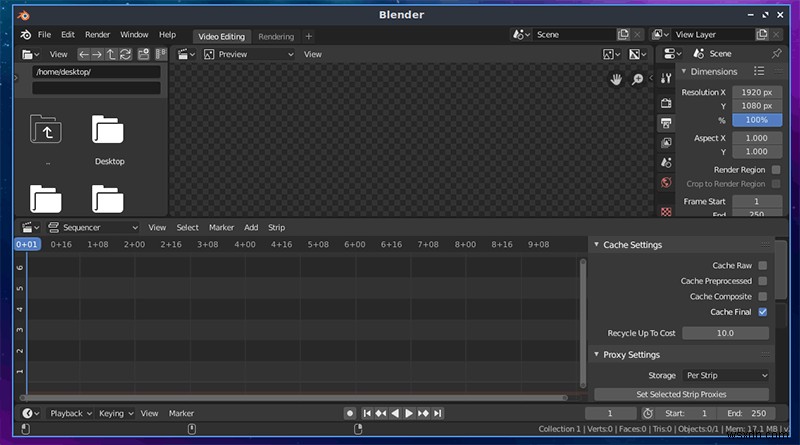Image resolution: width=800 pixels, height=445 pixels.
Task: Click the Set Selected Strip Proxies button
Action: click(x=681, y=394)
